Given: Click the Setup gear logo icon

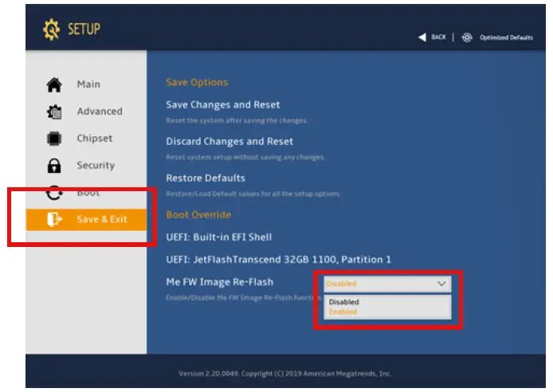Looking at the screenshot, I should tap(52, 29).
